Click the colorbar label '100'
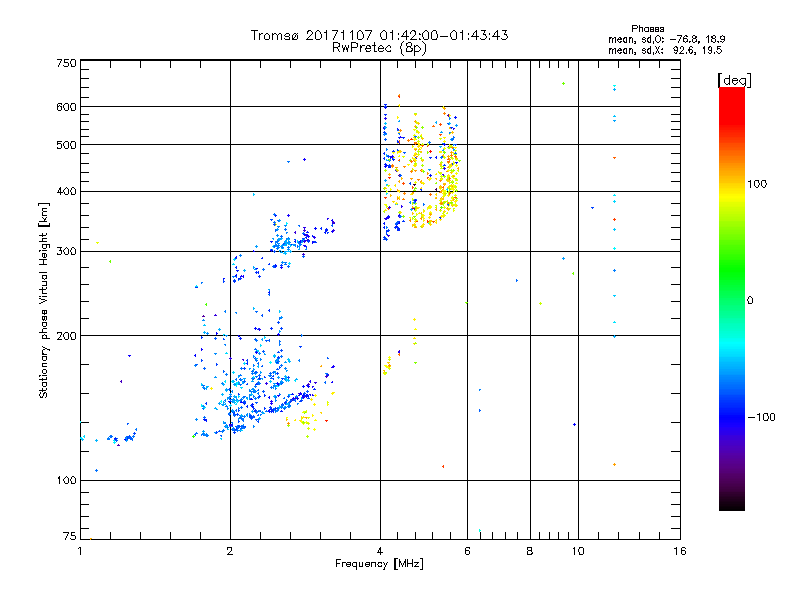 pos(757,184)
